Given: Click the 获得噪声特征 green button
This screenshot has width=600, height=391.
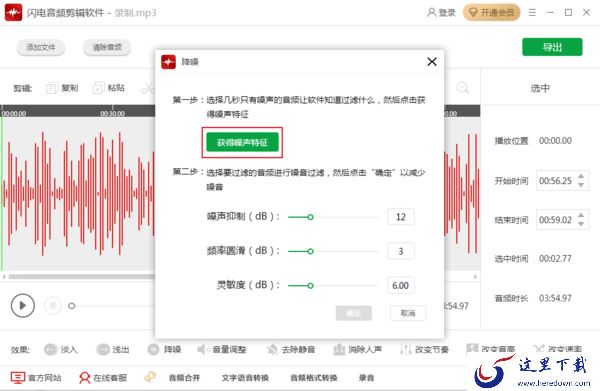Looking at the screenshot, I should pyautogui.click(x=242, y=142).
